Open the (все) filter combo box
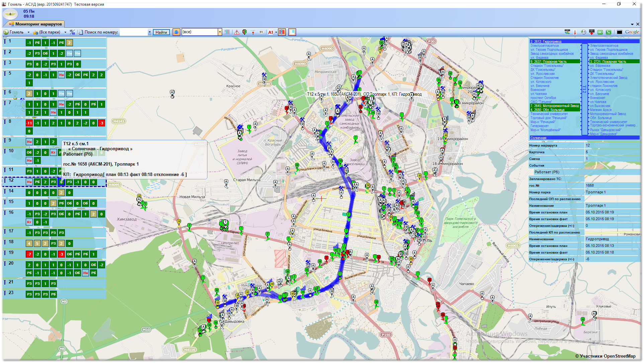 click(202, 32)
